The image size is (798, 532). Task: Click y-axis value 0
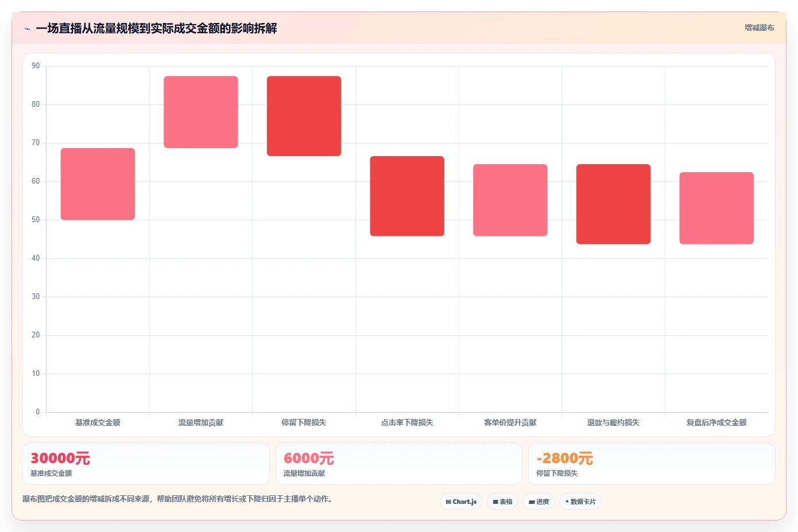(38, 412)
